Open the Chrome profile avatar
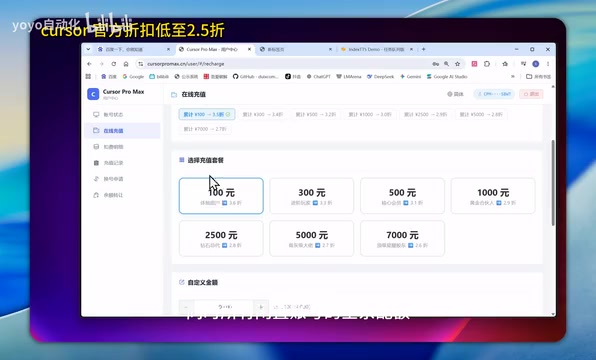Screen dimensions: 596x360 coord(536,64)
